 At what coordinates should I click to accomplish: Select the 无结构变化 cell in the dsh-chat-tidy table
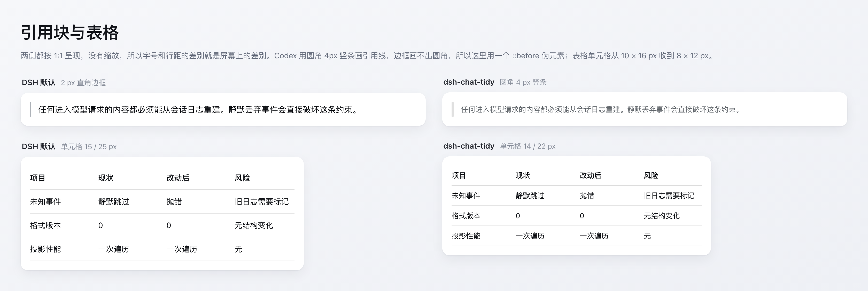click(662, 216)
